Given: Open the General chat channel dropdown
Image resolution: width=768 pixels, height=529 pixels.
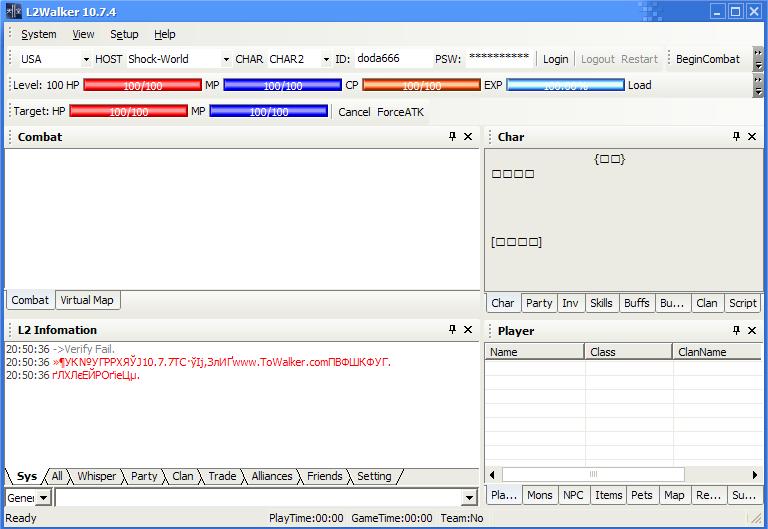Looking at the screenshot, I should [43, 498].
